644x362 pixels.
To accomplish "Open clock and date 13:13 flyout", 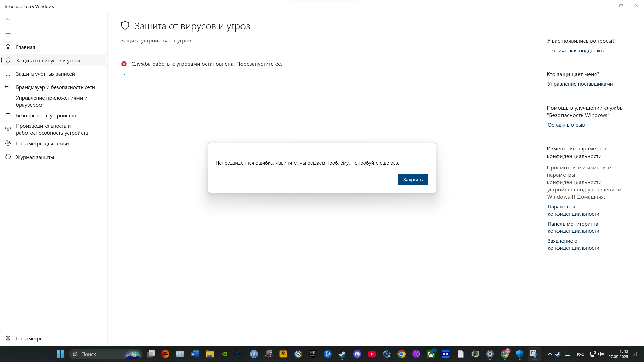I will [x=618, y=354].
